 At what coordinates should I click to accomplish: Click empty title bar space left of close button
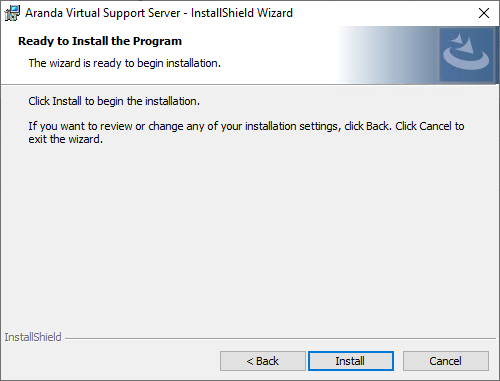[x=383, y=13]
